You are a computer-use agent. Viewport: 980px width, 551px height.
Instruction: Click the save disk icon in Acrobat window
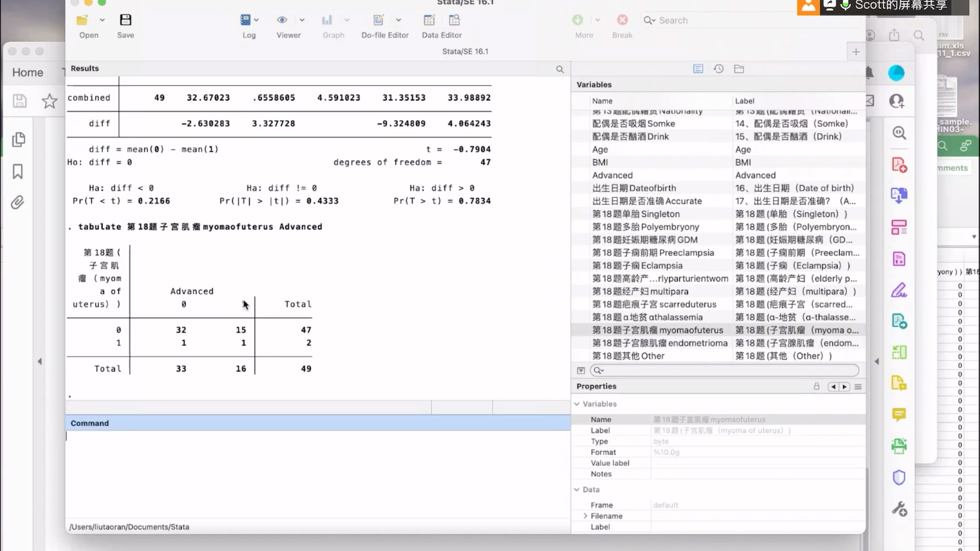pyautogui.click(x=20, y=101)
